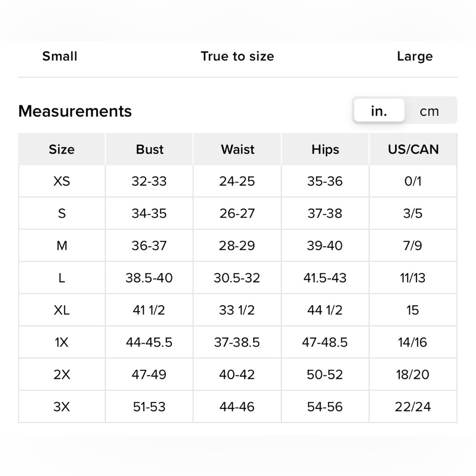Select the 3X size row label

click(x=61, y=407)
